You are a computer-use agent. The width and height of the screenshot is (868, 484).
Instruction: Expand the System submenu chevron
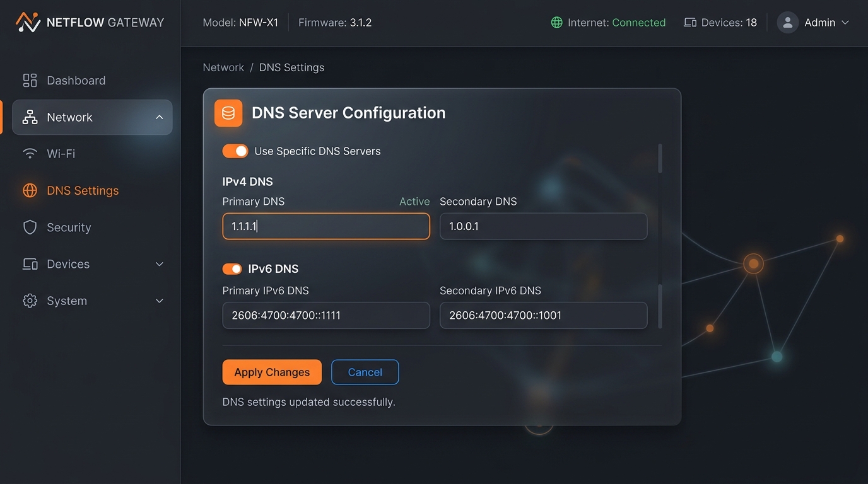(x=159, y=301)
